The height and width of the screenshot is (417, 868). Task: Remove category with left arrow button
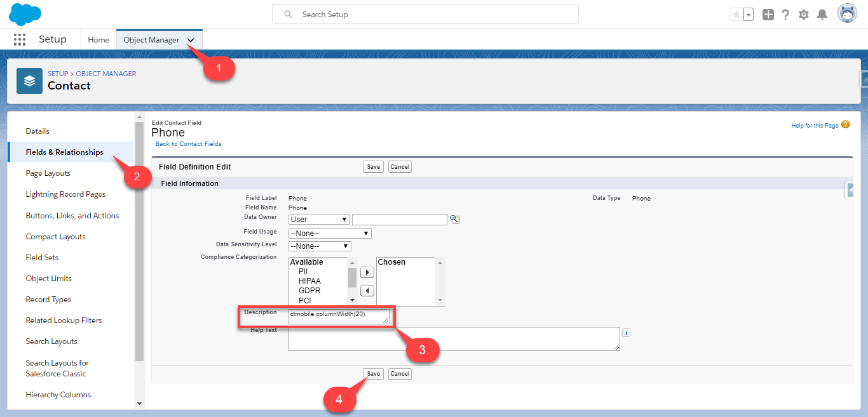pyautogui.click(x=367, y=291)
